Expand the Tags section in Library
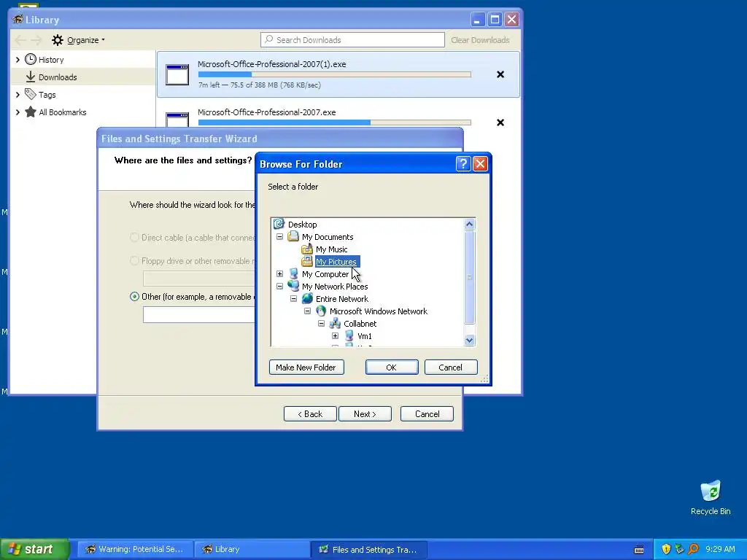Screen dimensions: 747x560 pos(18,94)
